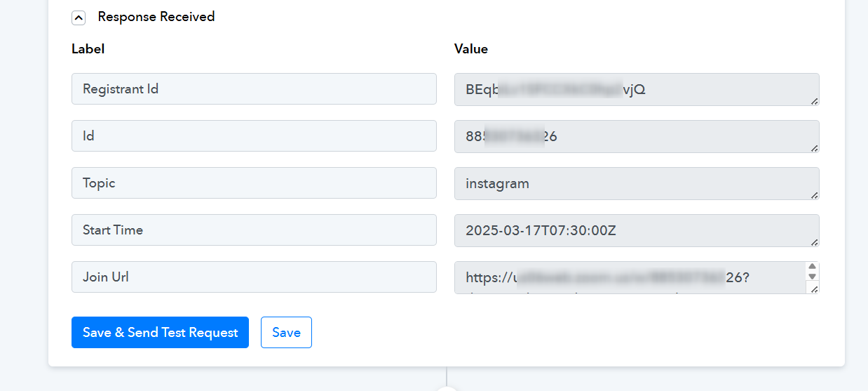This screenshot has width=868, height=391.
Task: Click scroll up arrow in Join Url value
Action: [x=813, y=267]
